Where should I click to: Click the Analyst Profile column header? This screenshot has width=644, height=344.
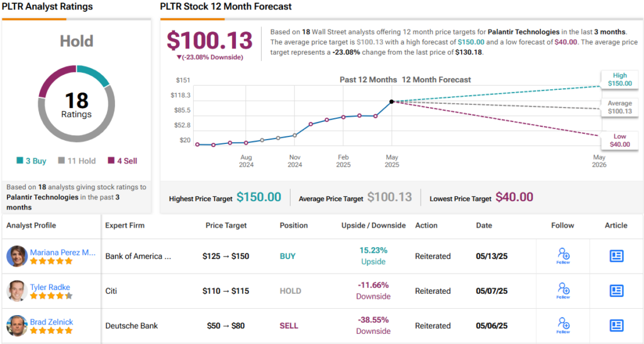tap(31, 225)
